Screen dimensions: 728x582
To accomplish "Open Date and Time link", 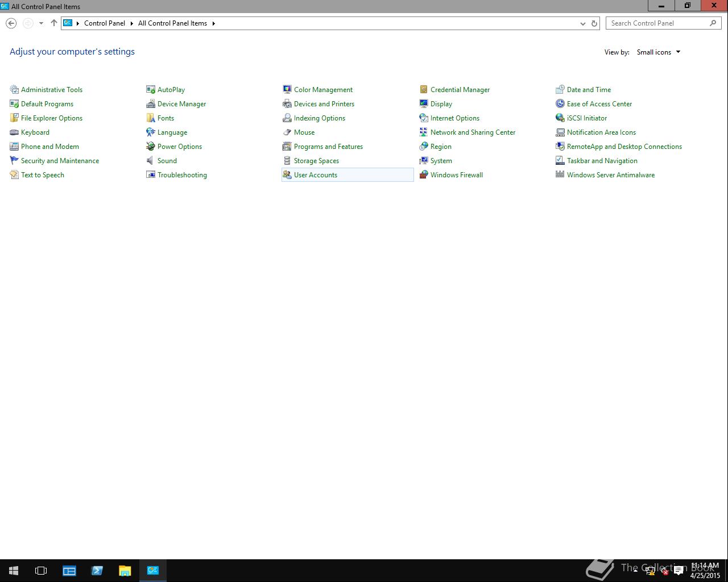I will [589, 90].
